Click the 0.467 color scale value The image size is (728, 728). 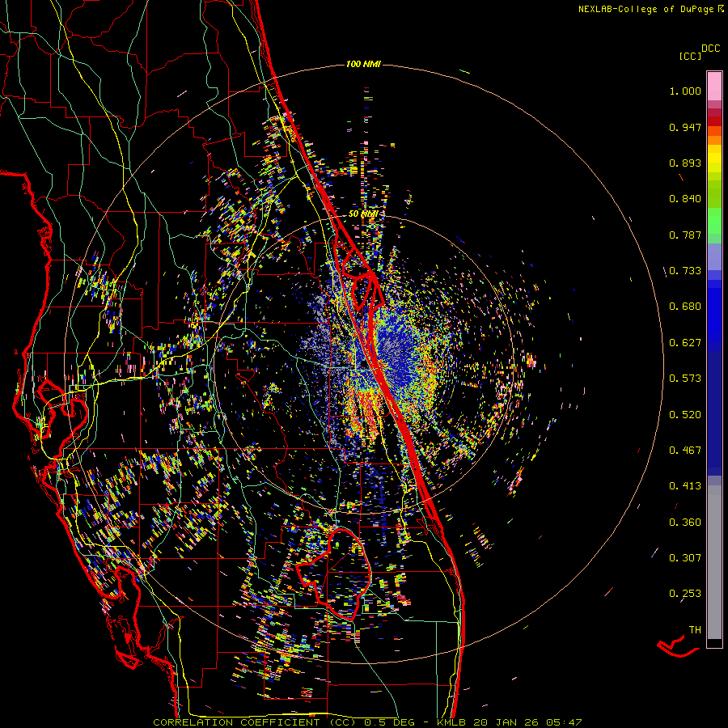pyautogui.click(x=685, y=451)
